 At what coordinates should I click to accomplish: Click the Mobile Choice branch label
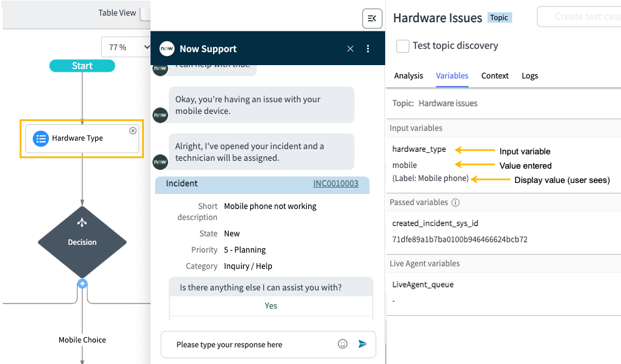point(82,340)
